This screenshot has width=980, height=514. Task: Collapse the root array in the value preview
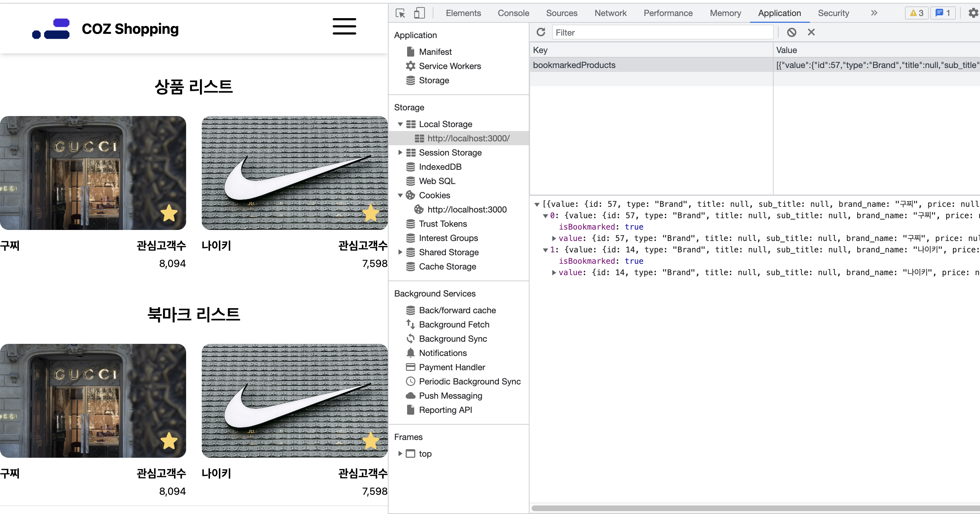(537, 205)
